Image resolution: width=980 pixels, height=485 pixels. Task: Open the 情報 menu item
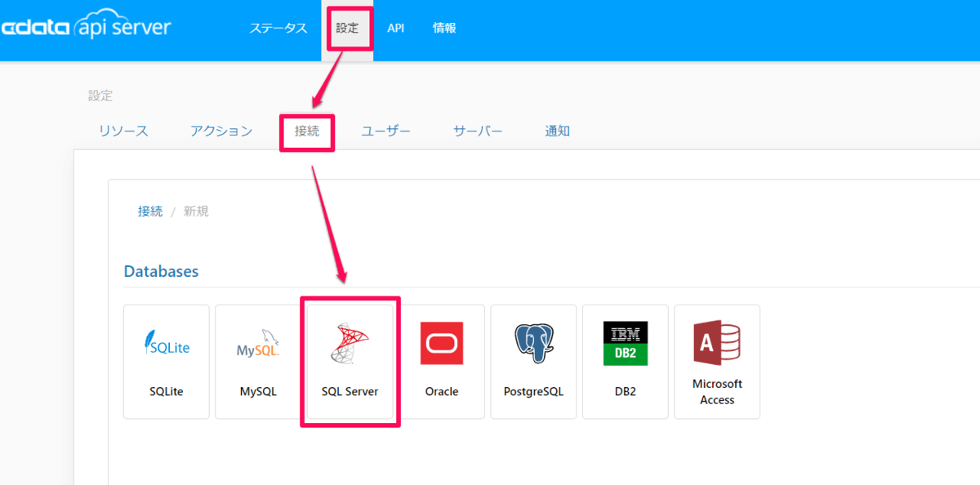[444, 28]
